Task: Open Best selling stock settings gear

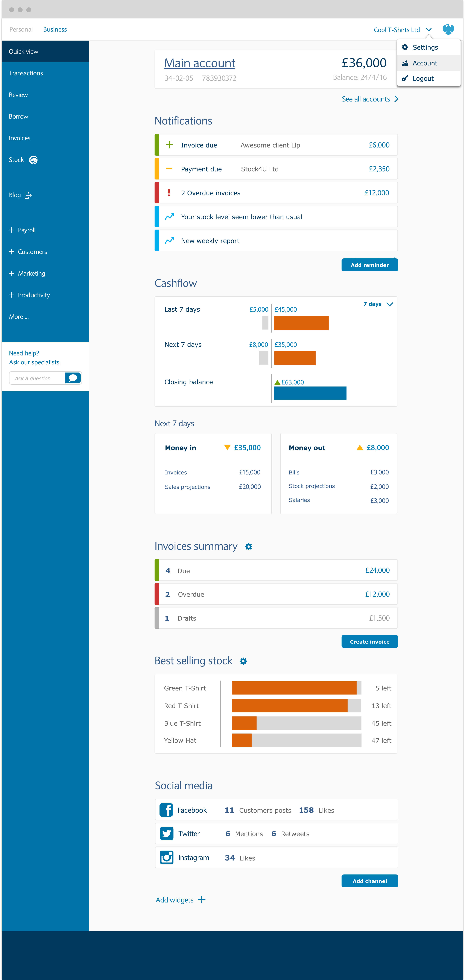Action: (243, 661)
